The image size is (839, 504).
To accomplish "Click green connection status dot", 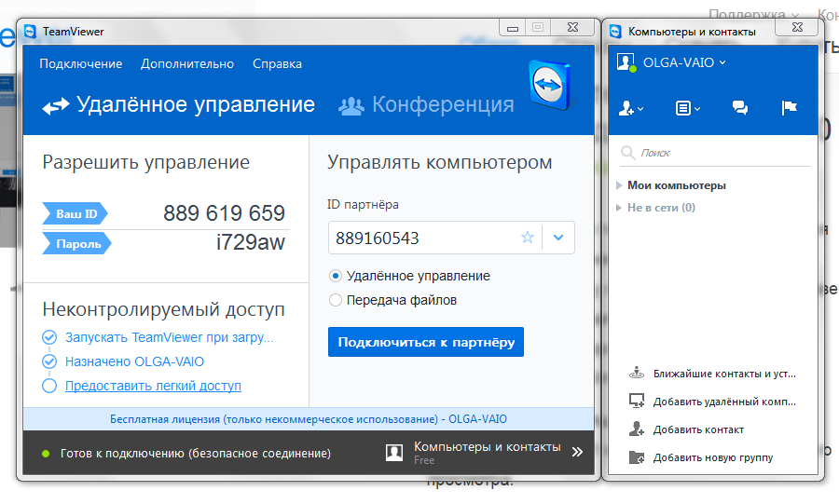I will coord(46,454).
